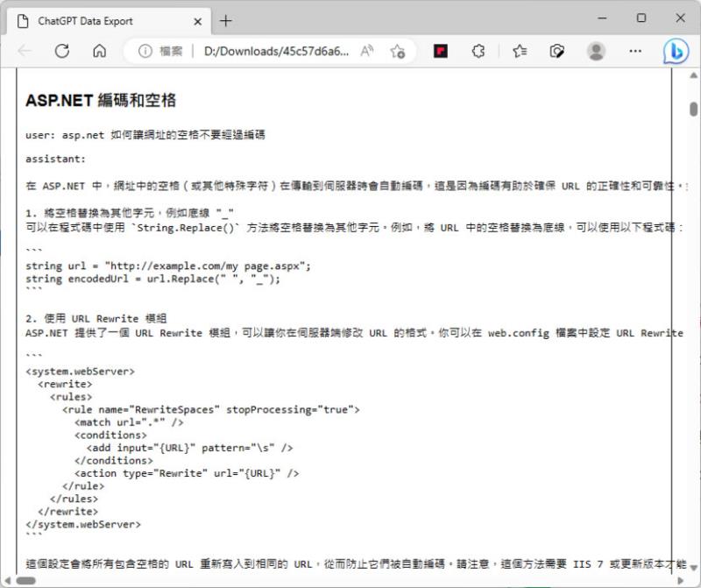This screenshot has height=588, width=701.
Task: View site information icon in address bar
Action: (145, 52)
